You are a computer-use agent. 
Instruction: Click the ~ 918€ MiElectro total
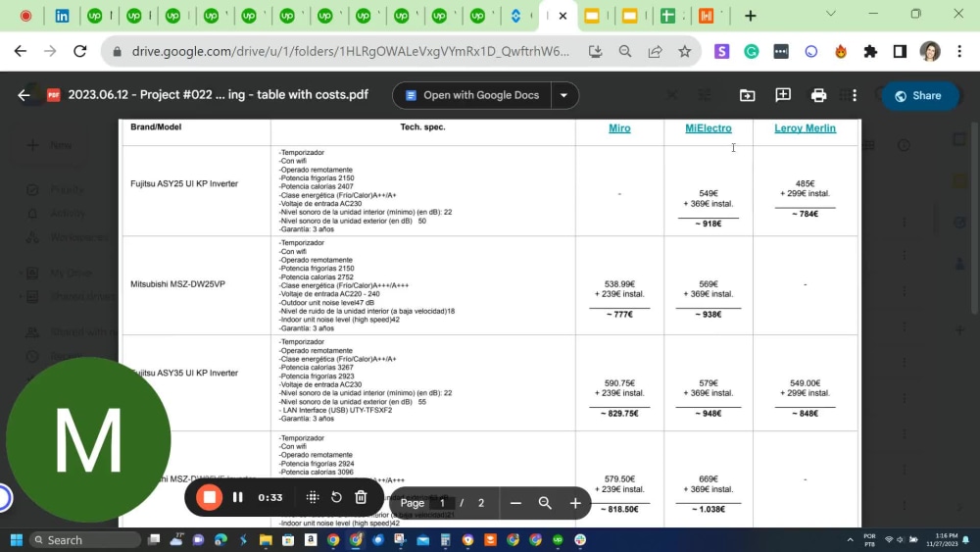point(709,224)
